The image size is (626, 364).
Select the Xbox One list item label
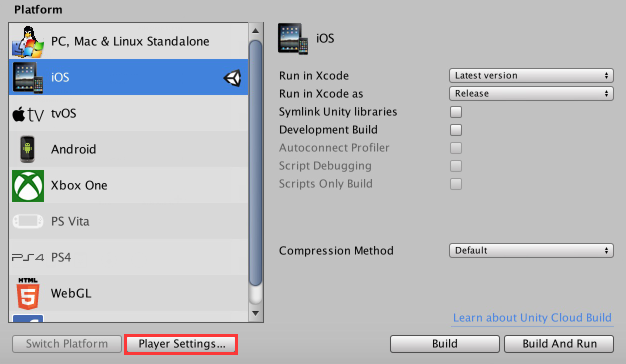(79, 186)
